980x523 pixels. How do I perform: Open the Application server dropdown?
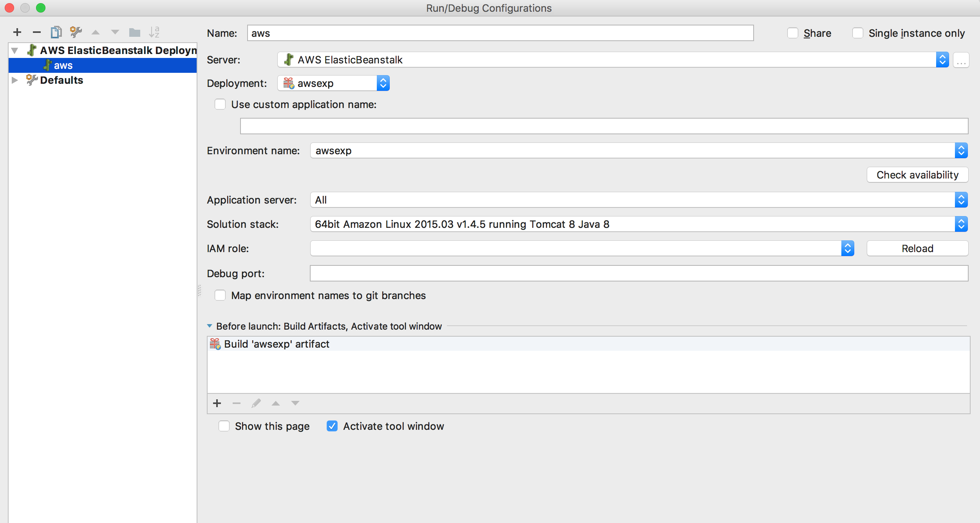(639, 200)
